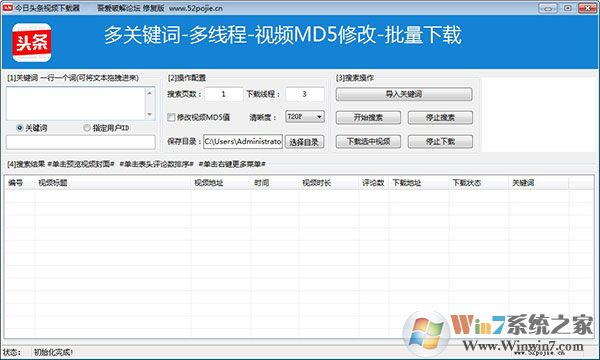The height and width of the screenshot is (360, 600).
Task: Click the 开始搜索 button
Action: tap(368, 117)
